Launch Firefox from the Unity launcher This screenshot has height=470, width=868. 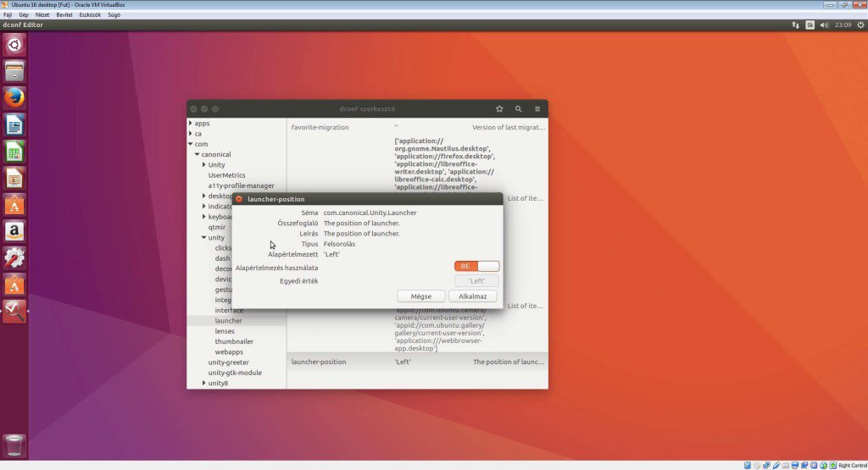pos(14,98)
